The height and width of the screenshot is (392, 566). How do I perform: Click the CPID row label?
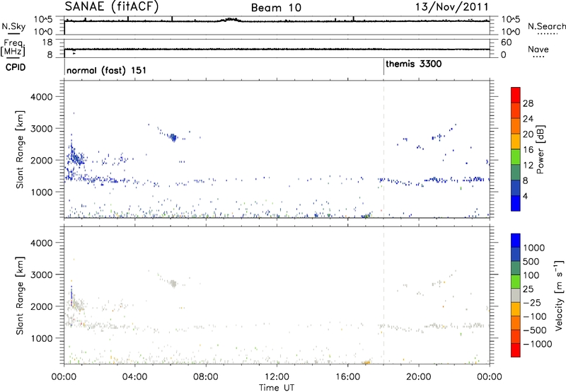tap(16, 67)
